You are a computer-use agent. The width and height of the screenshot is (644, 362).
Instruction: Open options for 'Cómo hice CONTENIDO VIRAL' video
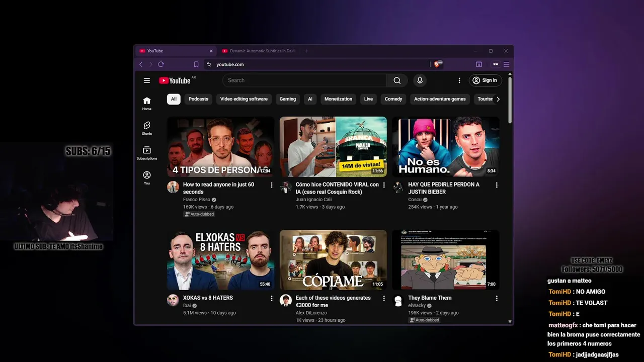(384, 185)
